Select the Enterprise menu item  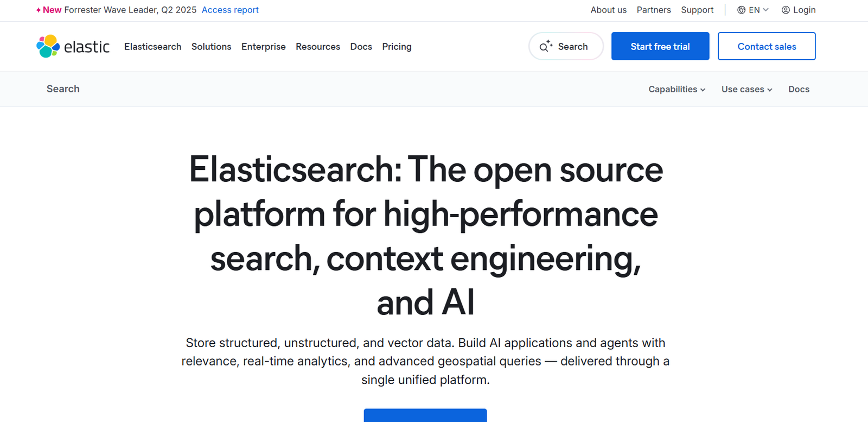coord(263,47)
